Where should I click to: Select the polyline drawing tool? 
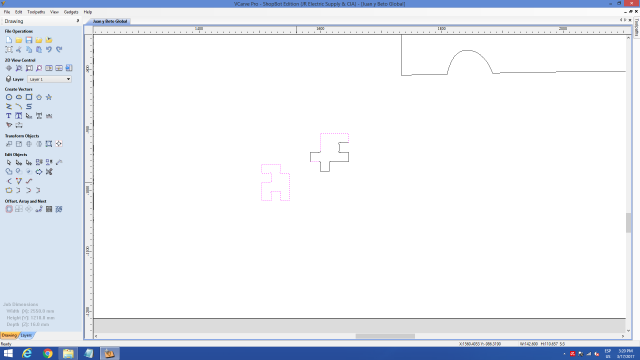tap(9, 107)
